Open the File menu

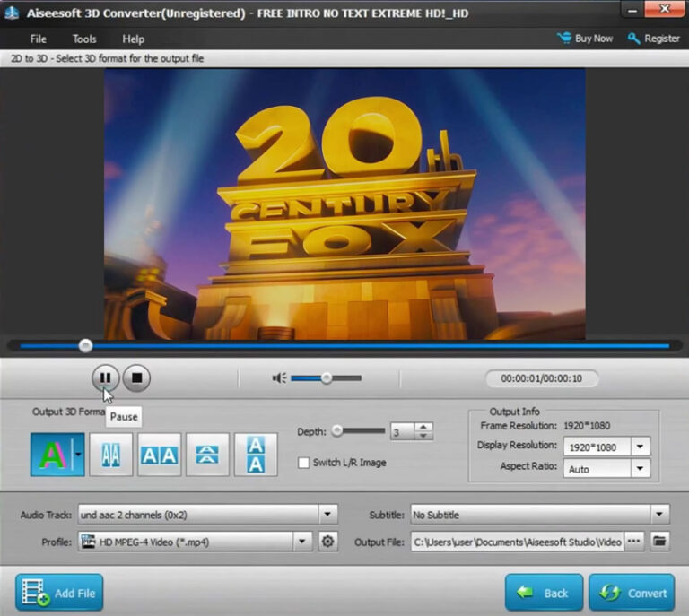coord(39,39)
